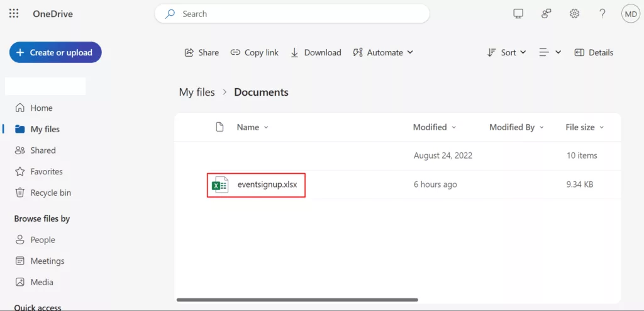
Task: Open the presentation screen icon in header
Action: (x=518, y=14)
